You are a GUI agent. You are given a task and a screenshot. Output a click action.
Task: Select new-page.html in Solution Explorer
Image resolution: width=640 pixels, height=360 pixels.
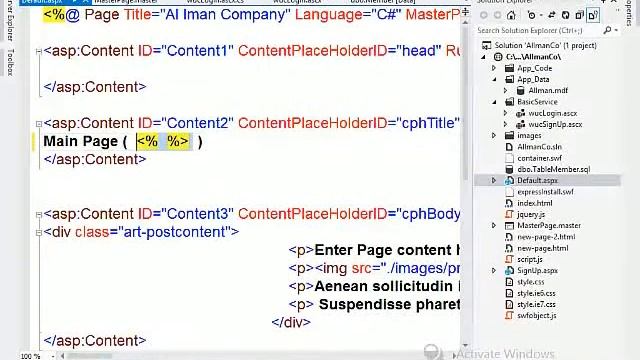(542, 248)
